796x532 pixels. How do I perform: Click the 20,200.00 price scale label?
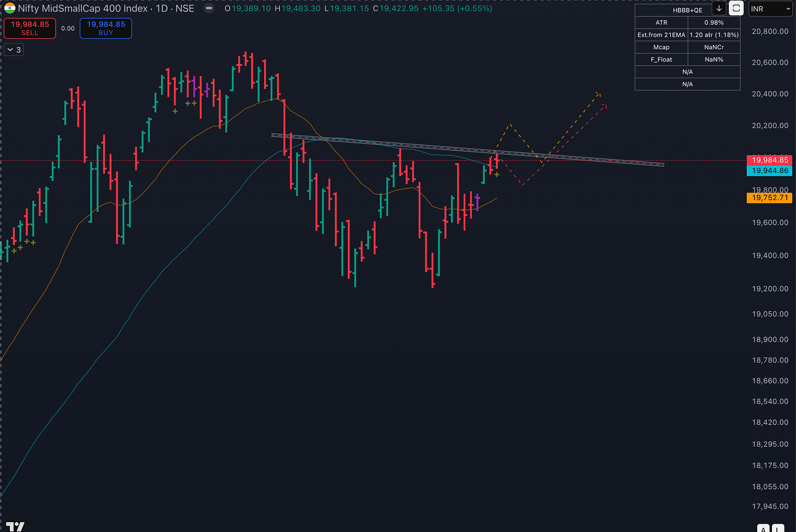(x=770, y=126)
